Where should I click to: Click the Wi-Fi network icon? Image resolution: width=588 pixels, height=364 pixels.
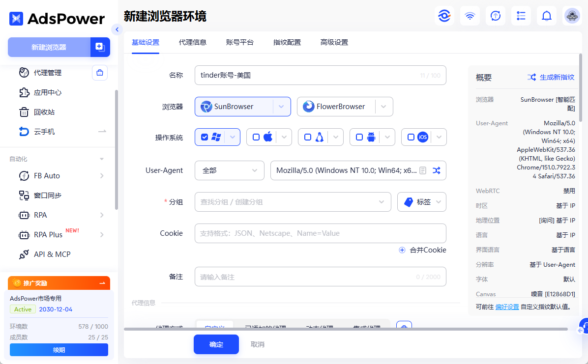470,16
